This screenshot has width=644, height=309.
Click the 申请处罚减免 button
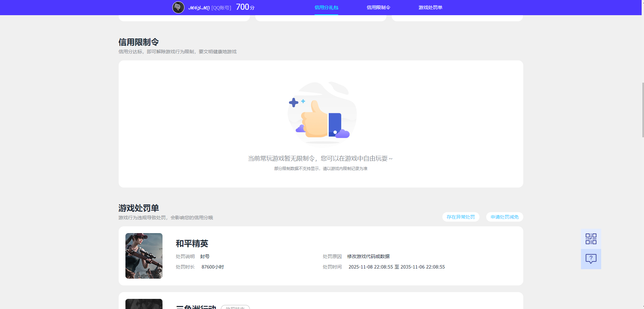pyautogui.click(x=504, y=217)
